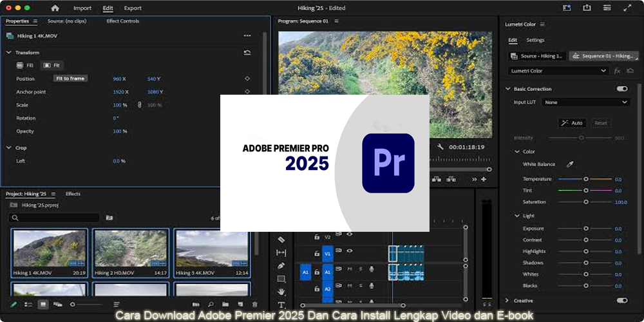The image size is (644, 322).
Task: Collapse the Light subsection in Lumetri
Action: click(518, 216)
